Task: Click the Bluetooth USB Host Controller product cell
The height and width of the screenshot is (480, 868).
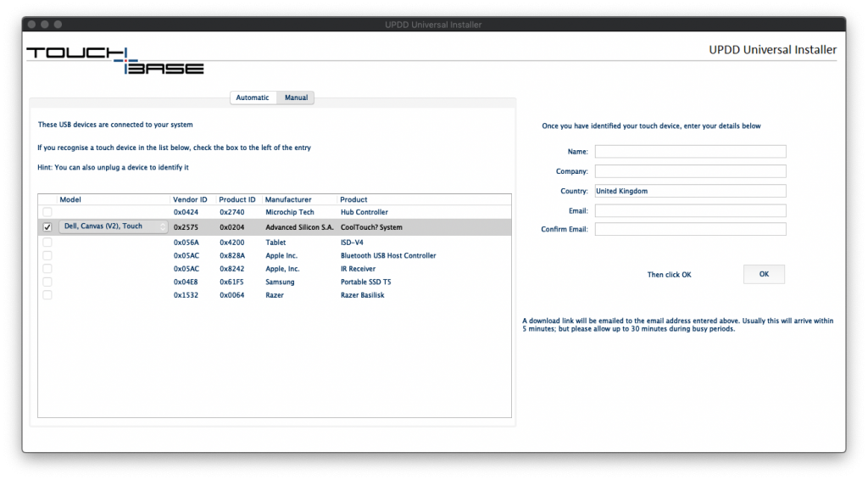Action: pyautogui.click(x=388, y=256)
